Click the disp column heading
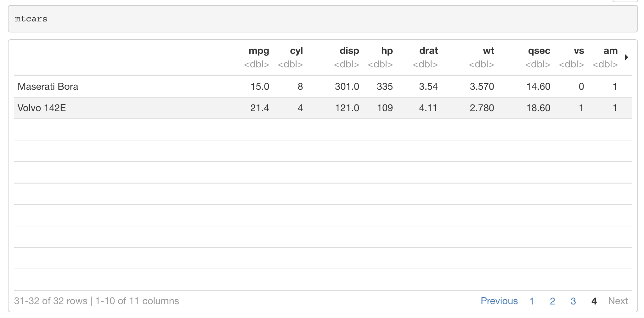 [349, 51]
